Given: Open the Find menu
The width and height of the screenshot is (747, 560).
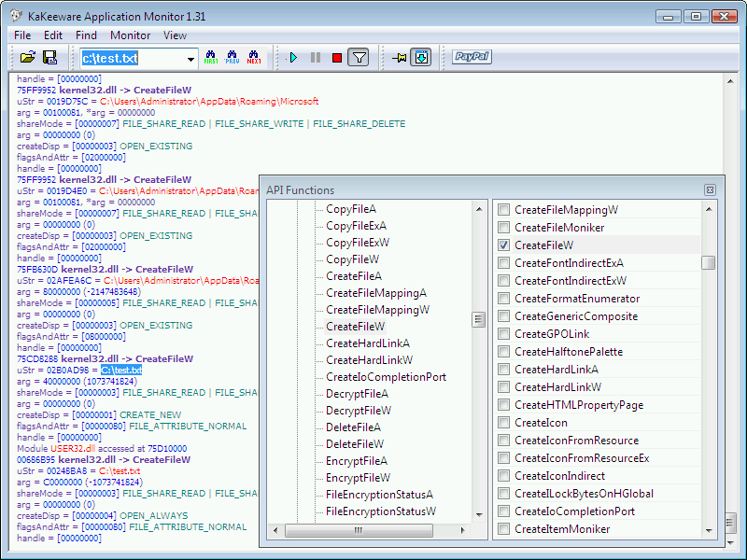Looking at the screenshot, I should tap(86, 35).
